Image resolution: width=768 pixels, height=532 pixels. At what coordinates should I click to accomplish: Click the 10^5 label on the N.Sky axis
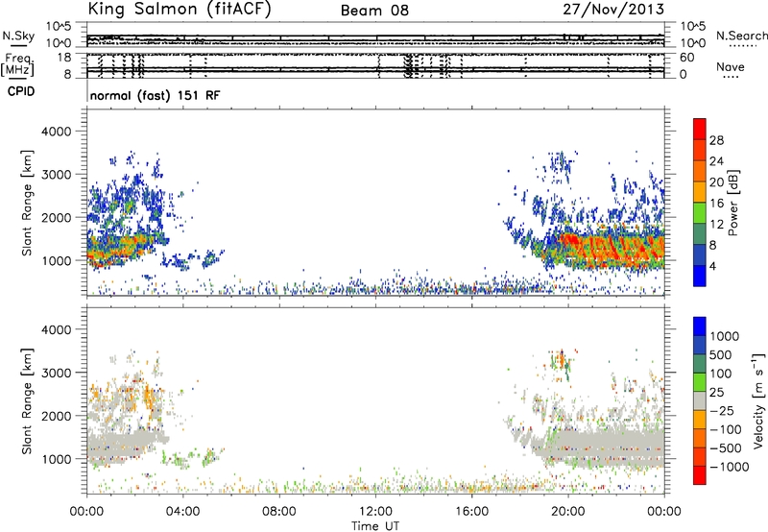[x=60, y=26]
